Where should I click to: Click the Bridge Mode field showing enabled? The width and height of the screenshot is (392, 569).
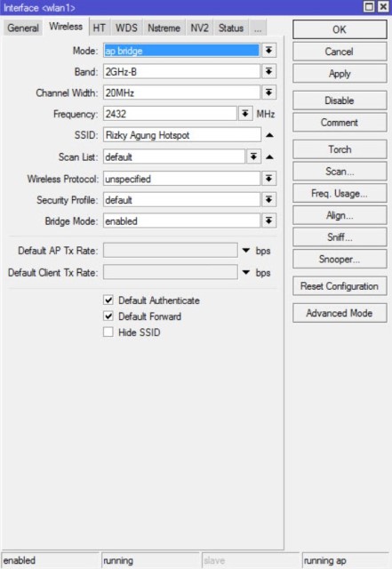(181, 220)
